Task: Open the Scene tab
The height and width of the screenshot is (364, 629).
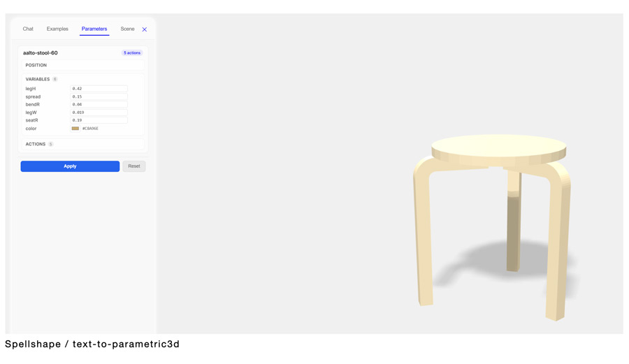Action: (127, 29)
